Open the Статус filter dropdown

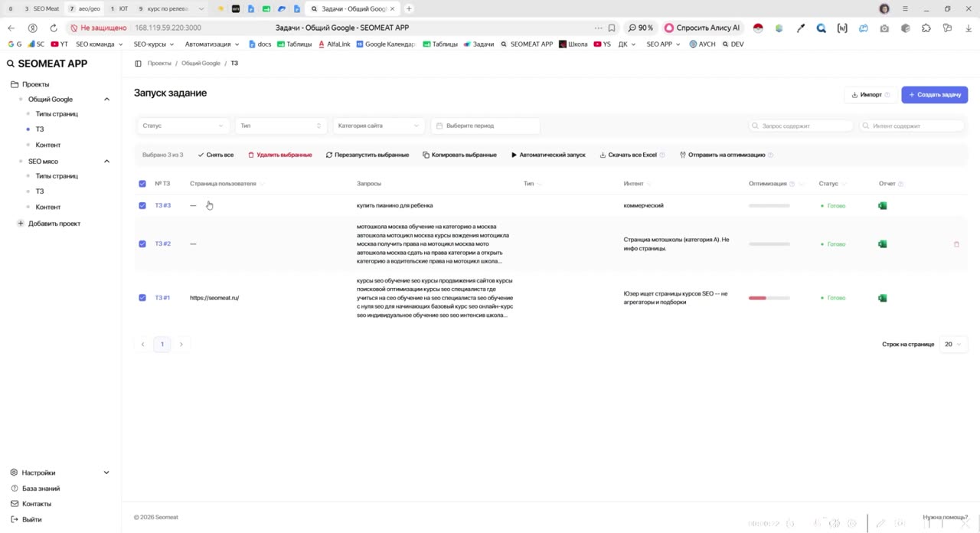182,126
